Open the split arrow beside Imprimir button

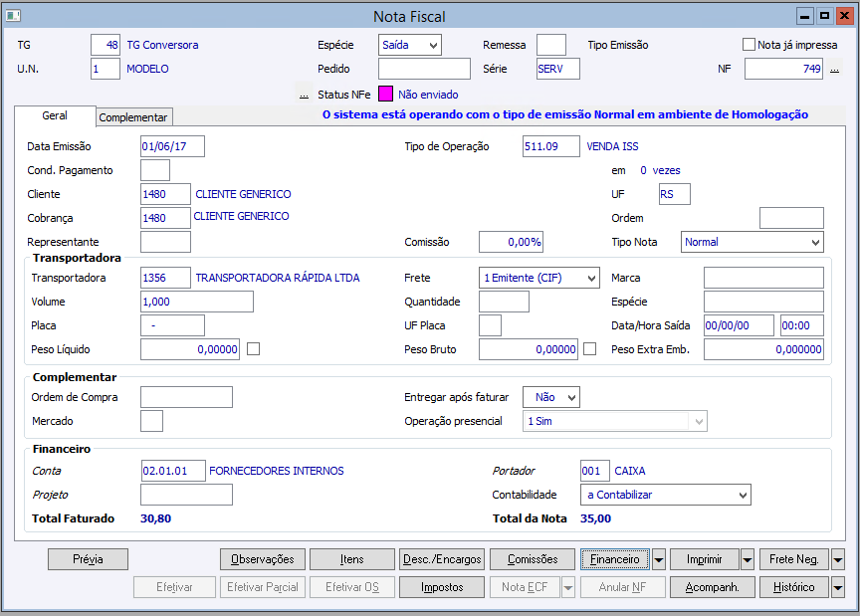pyautogui.click(x=748, y=559)
